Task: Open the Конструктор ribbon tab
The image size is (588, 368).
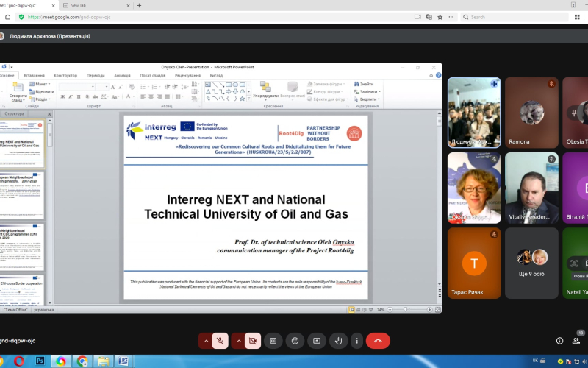Action: click(x=65, y=76)
